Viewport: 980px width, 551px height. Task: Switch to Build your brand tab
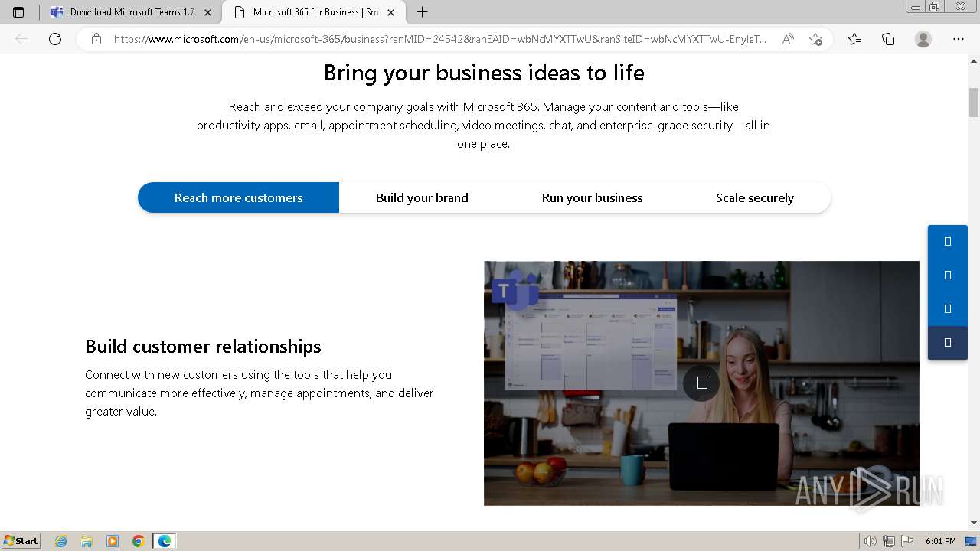(x=422, y=197)
